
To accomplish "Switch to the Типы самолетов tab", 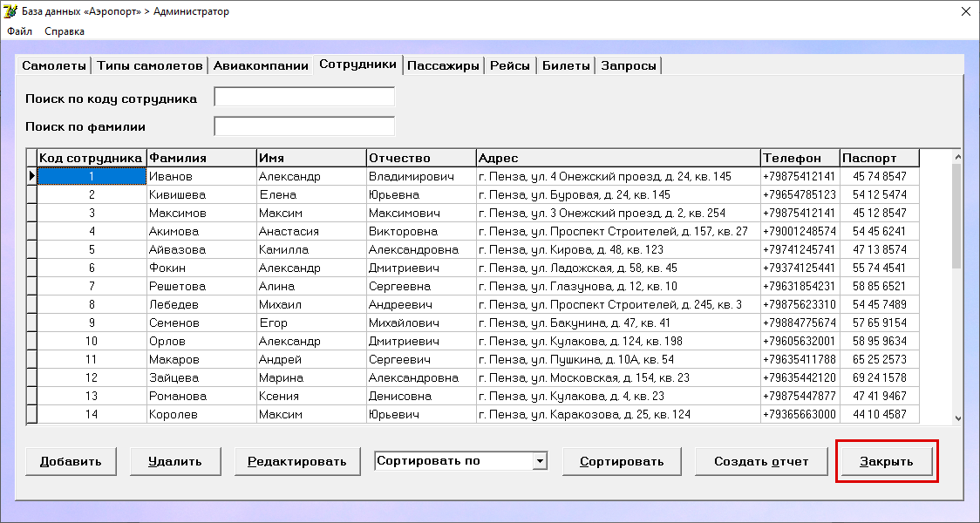I will 150,65.
